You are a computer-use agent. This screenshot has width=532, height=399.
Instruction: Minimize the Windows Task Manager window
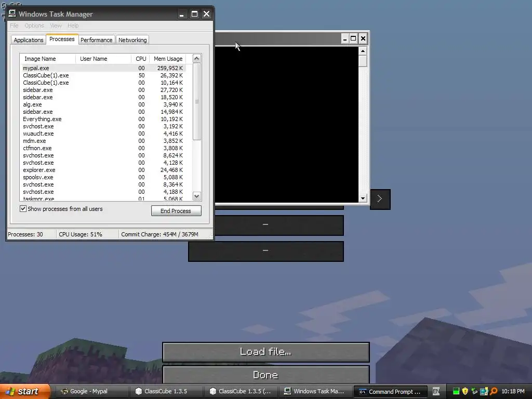[x=181, y=14]
